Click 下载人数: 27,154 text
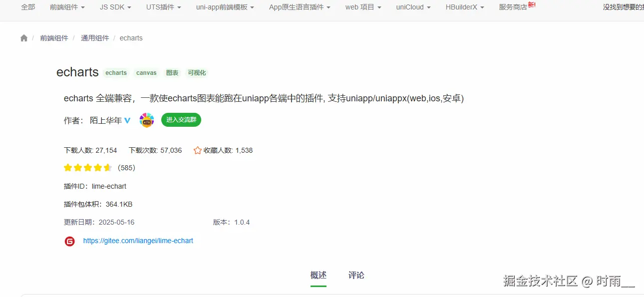The width and height of the screenshot is (644, 297). click(90, 150)
